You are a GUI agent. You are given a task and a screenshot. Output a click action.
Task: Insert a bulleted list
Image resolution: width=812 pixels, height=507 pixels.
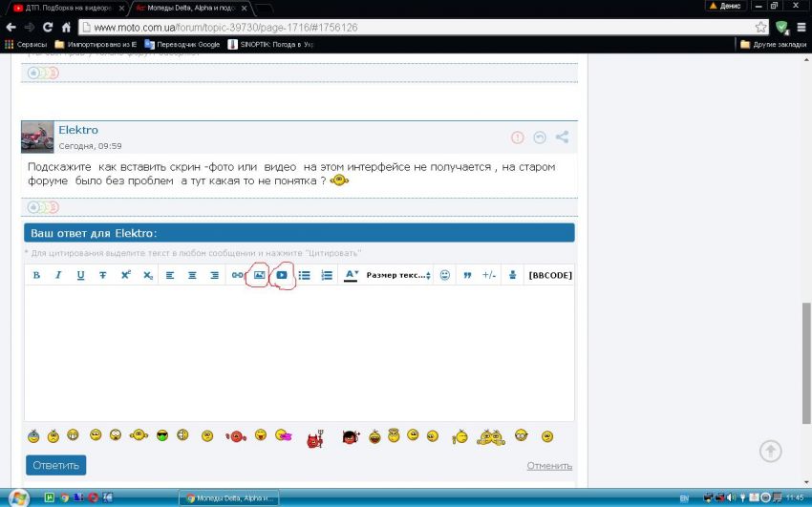pyautogui.click(x=305, y=275)
